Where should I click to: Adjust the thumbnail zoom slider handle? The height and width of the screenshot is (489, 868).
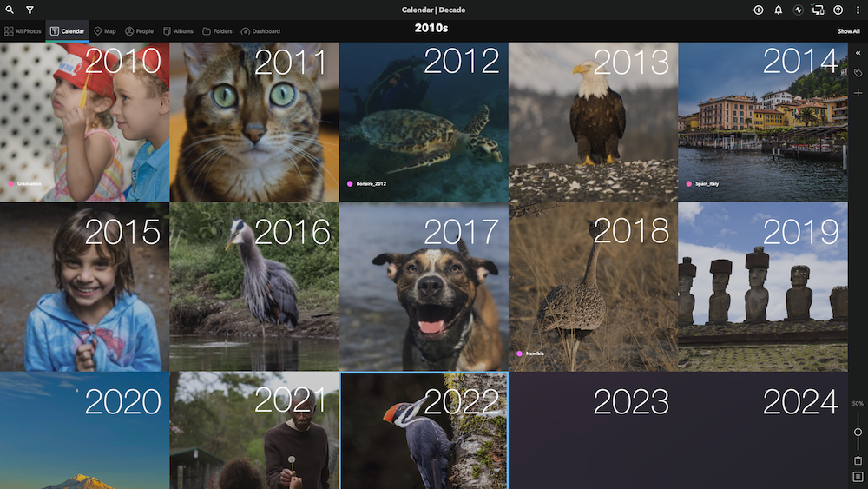[x=858, y=432]
